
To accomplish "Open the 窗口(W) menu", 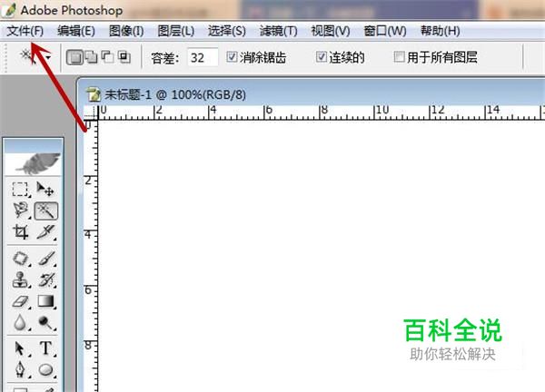I will coord(385,31).
